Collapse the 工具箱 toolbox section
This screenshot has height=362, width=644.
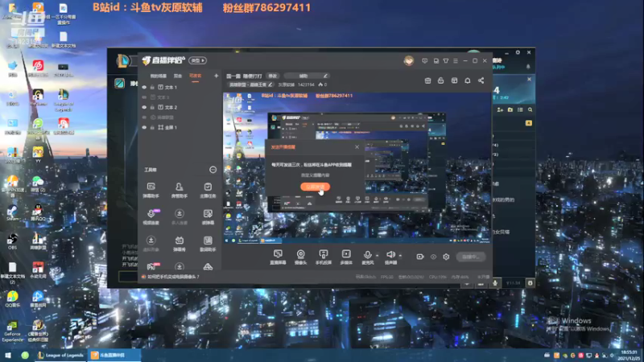coord(213,170)
